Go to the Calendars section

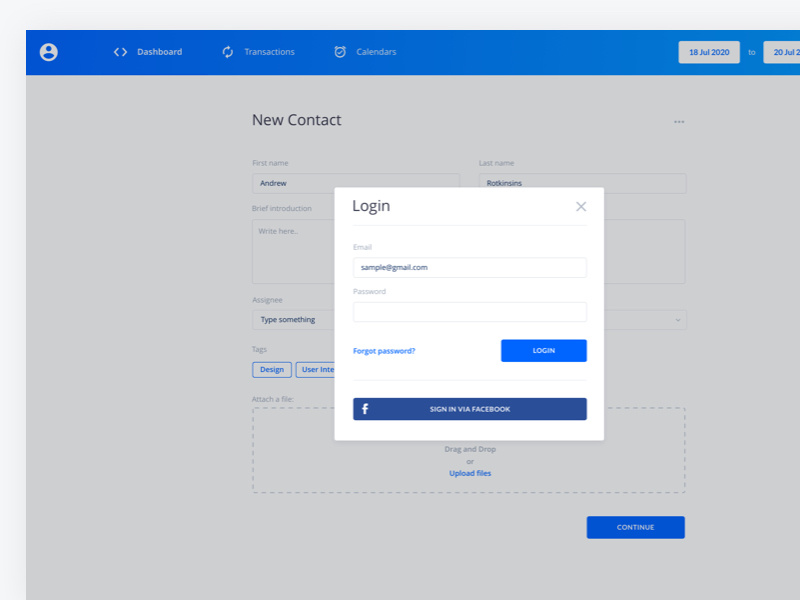click(x=377, y=52)
